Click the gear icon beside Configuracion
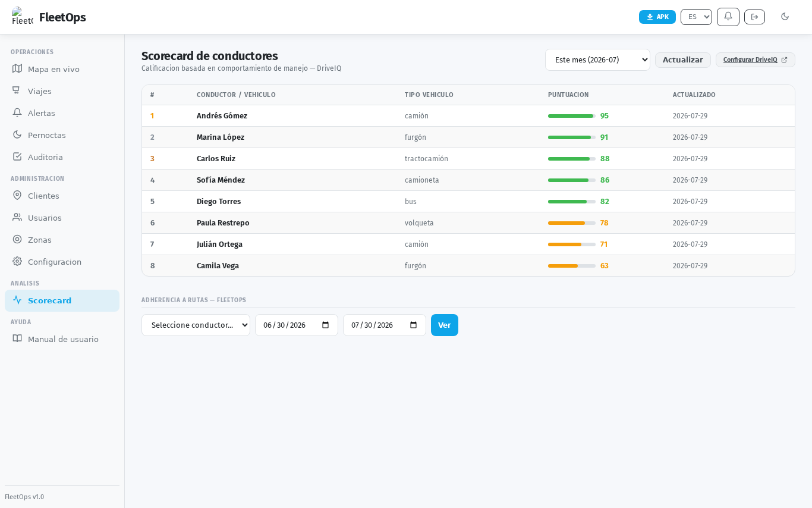Viewport: 812px width, 508px height. (x=17, y=261)
